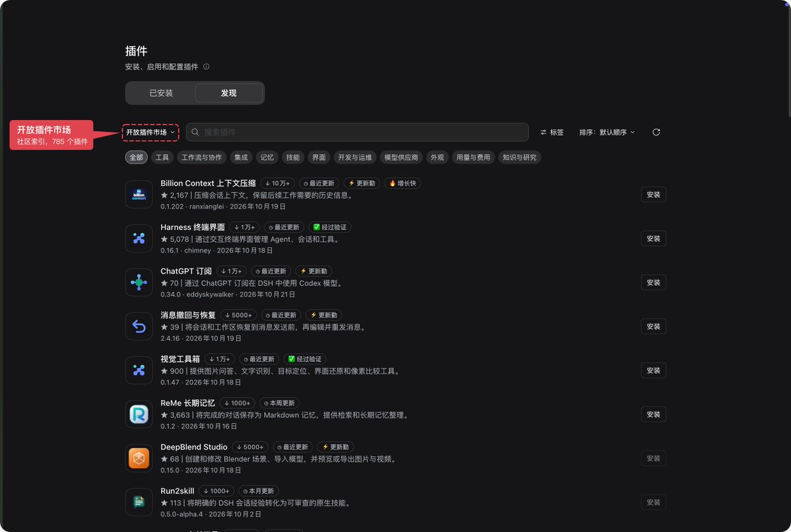Image resolution: width=791 pixels, height=532 pixels.
Task: Click the 安装 button for Run2skill
Action: click(x=653, y=502)
